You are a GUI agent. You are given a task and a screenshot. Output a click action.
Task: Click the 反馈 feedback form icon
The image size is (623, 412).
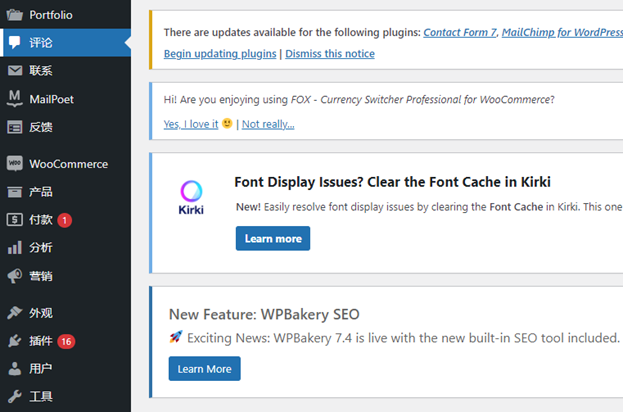coord(15,127)
